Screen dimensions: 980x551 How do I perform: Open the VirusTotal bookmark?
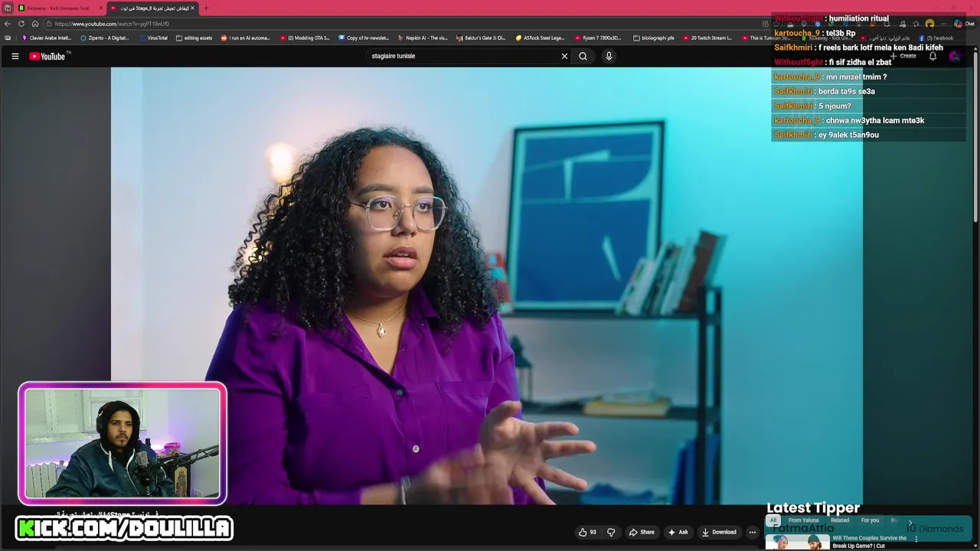[154, 37]
